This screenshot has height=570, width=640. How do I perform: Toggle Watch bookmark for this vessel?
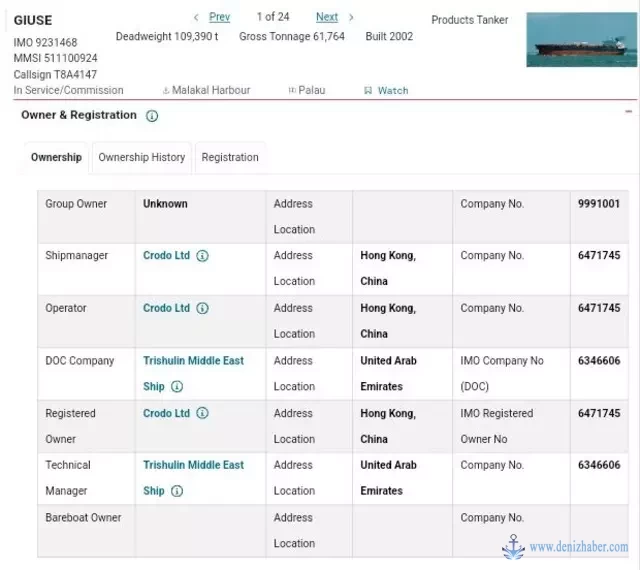point(386,91)
